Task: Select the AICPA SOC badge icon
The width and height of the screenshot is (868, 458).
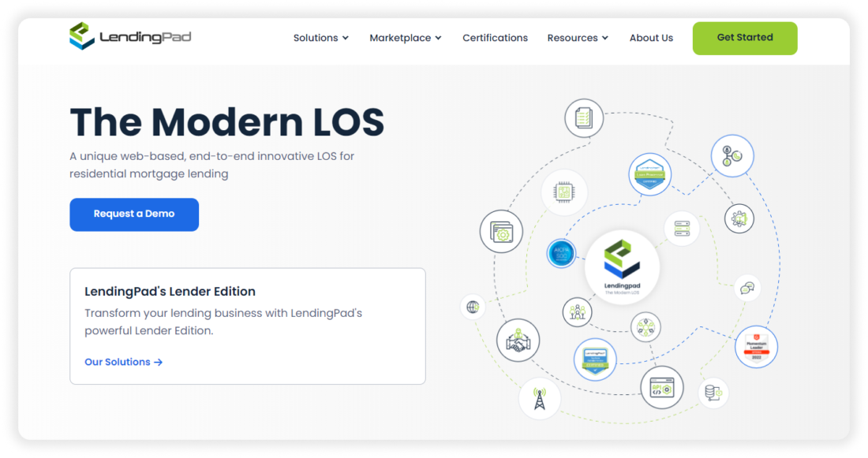Action: [x=561, y=254]
